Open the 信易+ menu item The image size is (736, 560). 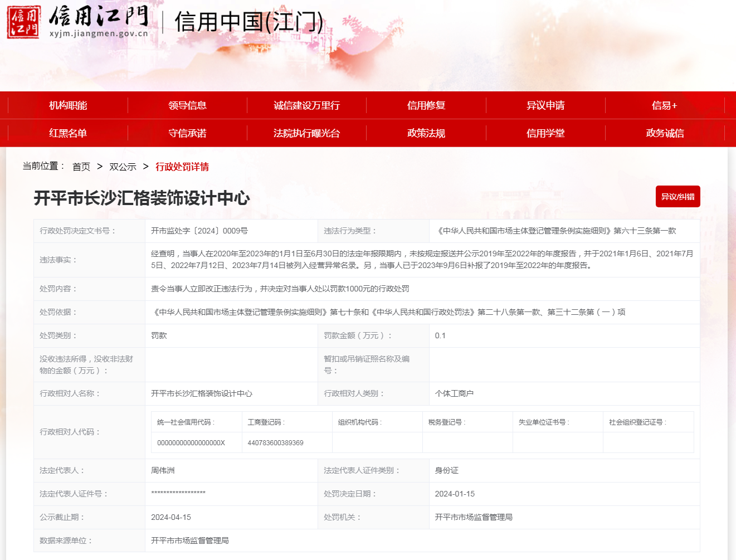(665, 105)
